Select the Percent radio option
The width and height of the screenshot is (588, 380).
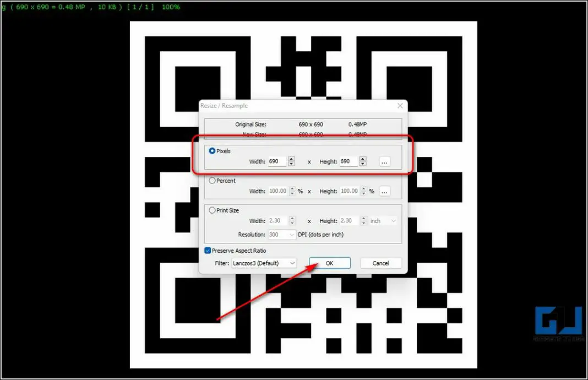213,181
